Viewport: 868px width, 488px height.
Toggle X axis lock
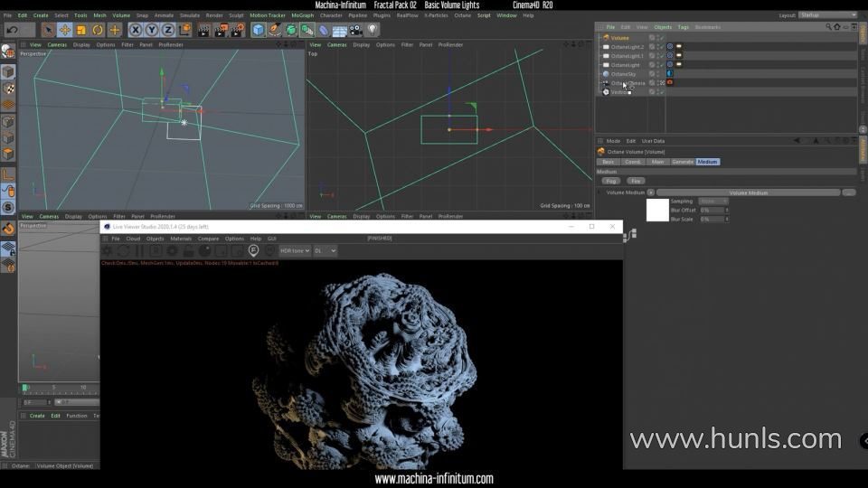coord(136,30)
